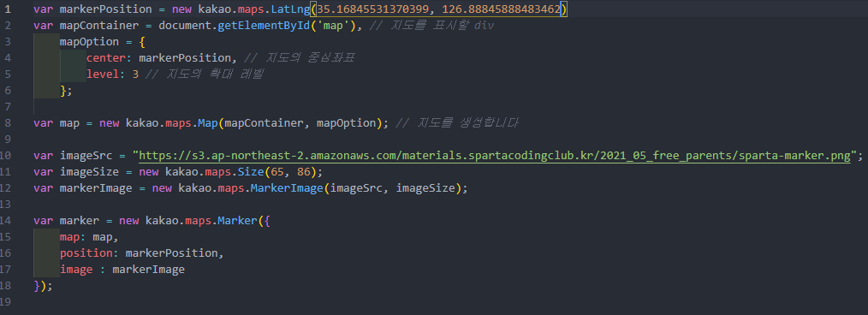Click mapOption declaration on line 3
The image size is (868, 315).
click(x=89, y=42)
